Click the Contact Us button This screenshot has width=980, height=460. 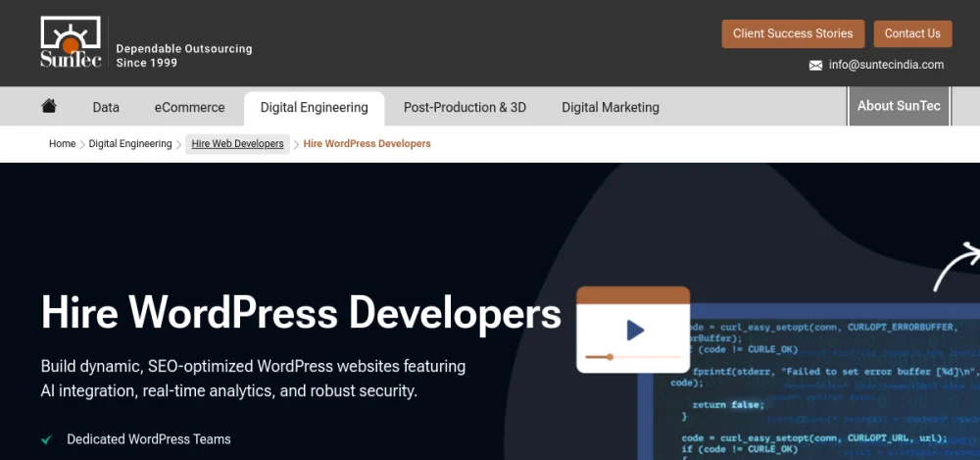[x=912, y=33]
